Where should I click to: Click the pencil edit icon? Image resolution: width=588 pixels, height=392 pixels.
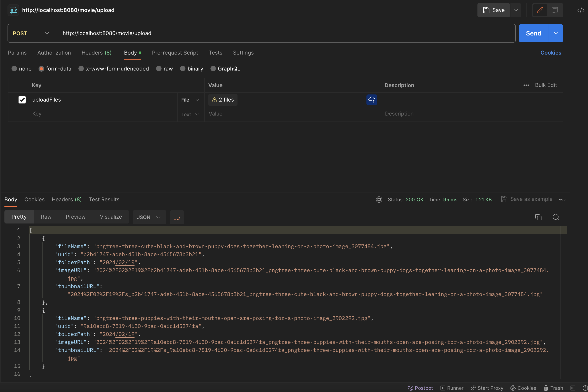[x=540, y=10]
